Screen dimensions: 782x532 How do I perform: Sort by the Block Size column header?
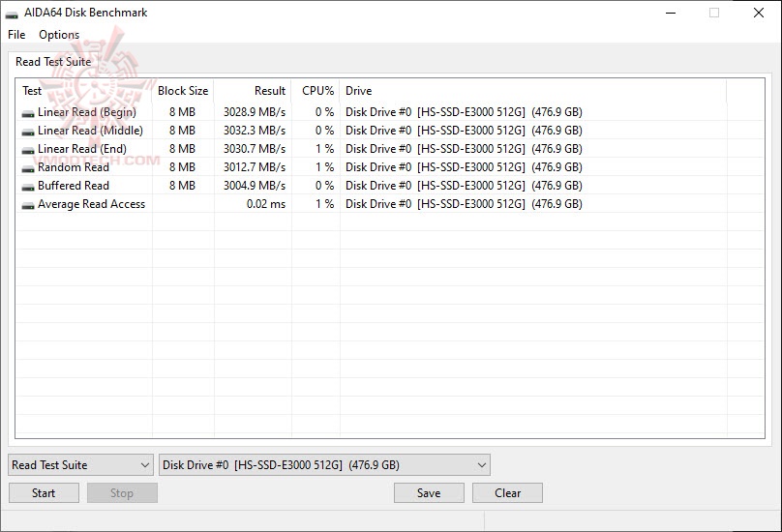183,91
